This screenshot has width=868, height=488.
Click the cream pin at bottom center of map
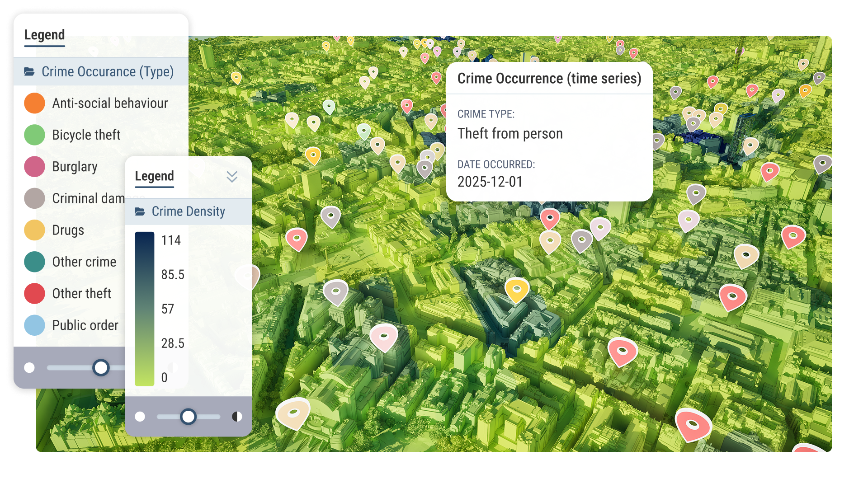click(293, 413)
